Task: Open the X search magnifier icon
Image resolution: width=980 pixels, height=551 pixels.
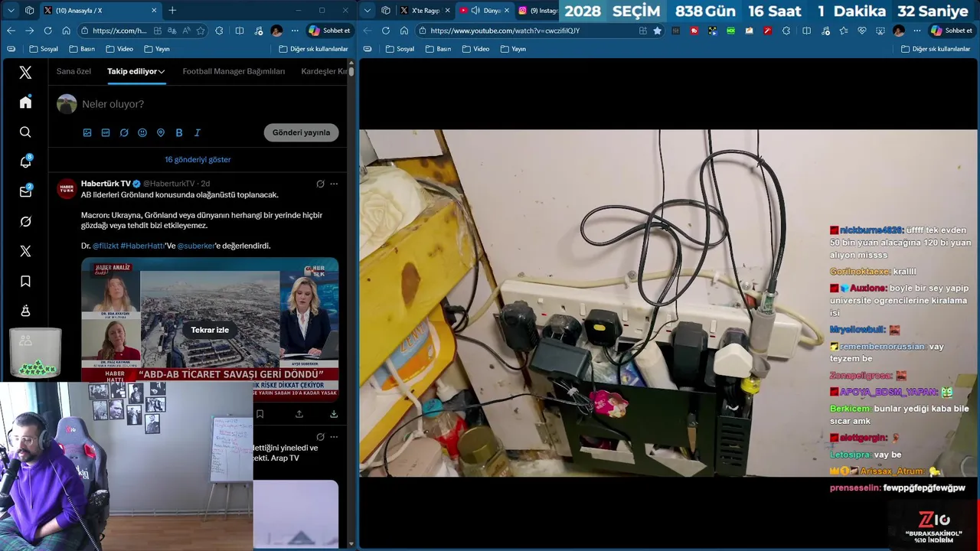Action: point(25,132)
